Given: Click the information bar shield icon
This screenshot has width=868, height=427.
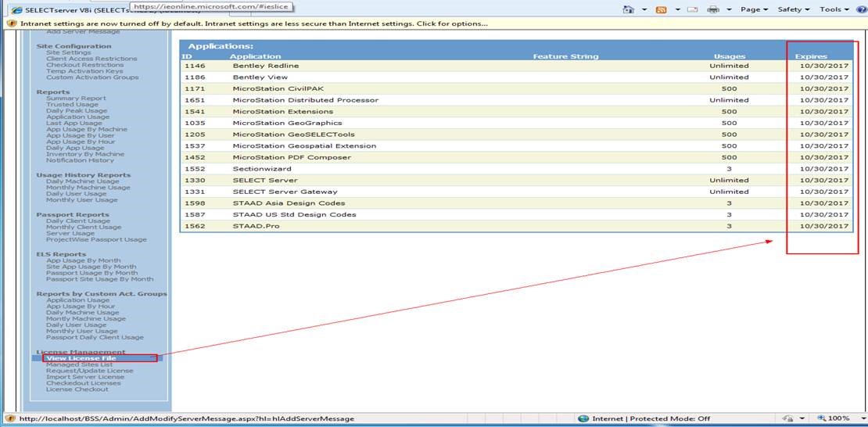Looking at the screenshot, I should [13, 23].
